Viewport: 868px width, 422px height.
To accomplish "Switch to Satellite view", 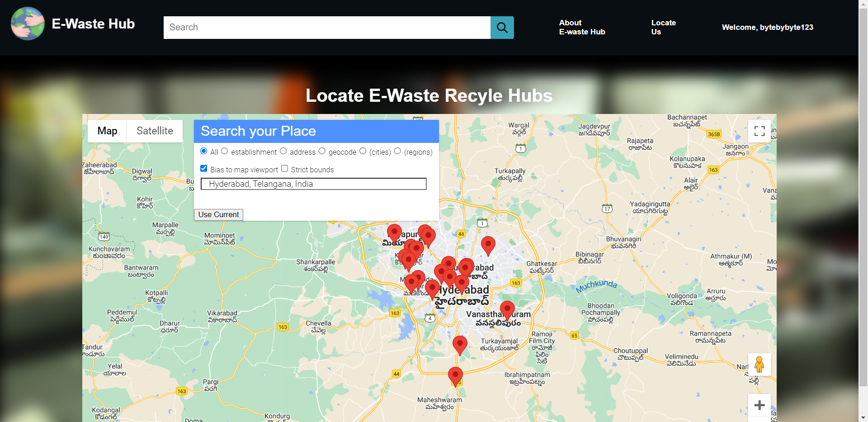I will click(x=155, y=131).
